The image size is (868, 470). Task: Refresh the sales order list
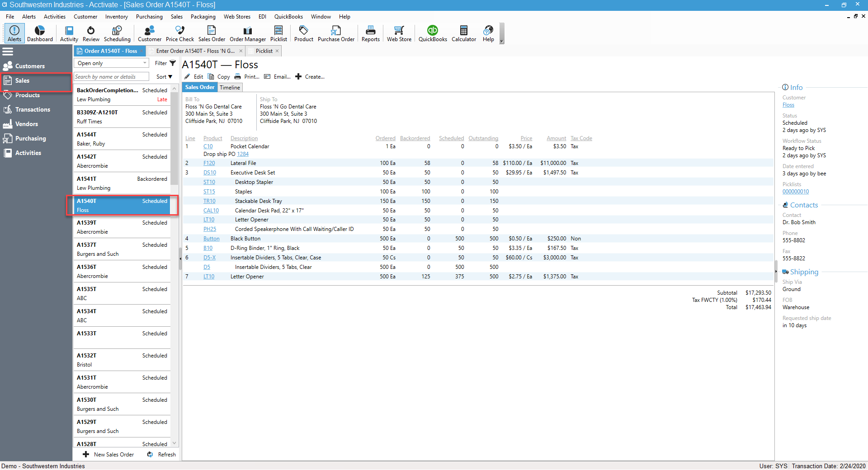162,455
